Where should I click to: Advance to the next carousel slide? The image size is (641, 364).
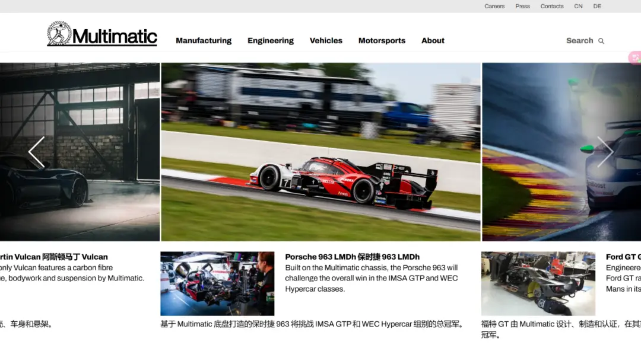[x=605, y=152]
